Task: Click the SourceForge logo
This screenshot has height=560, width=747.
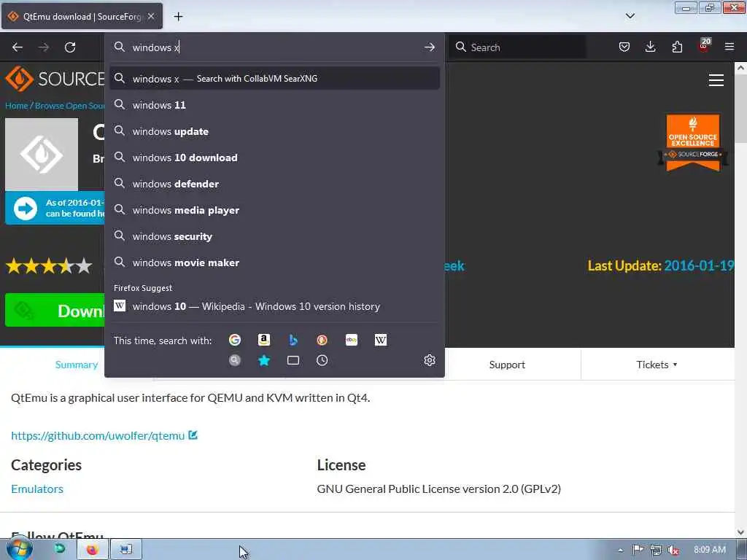Action: click(x=55, y=79)
